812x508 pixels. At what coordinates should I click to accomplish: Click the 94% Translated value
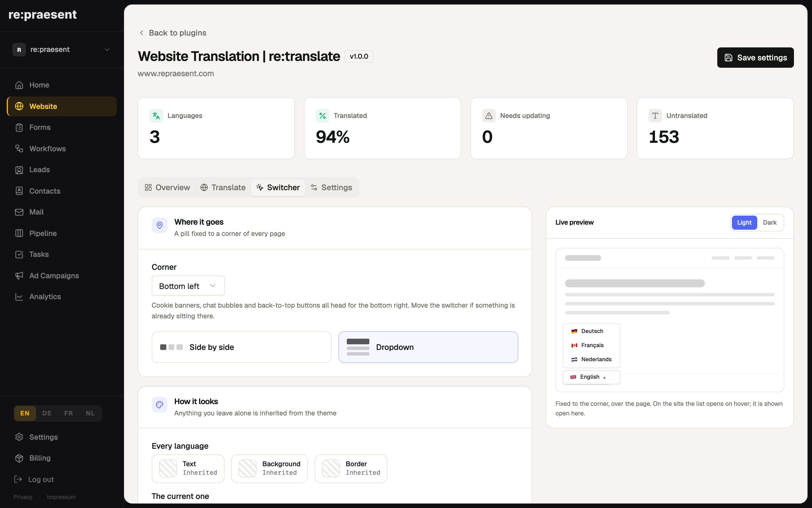332,137
